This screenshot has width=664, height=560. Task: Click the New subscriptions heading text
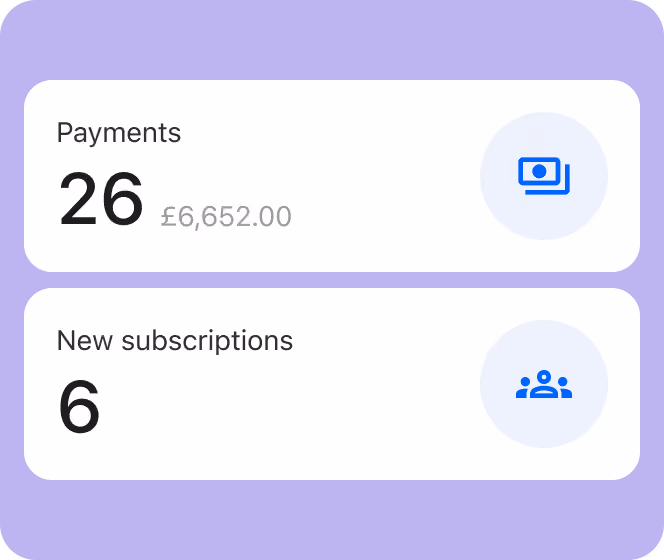point(175,341)
